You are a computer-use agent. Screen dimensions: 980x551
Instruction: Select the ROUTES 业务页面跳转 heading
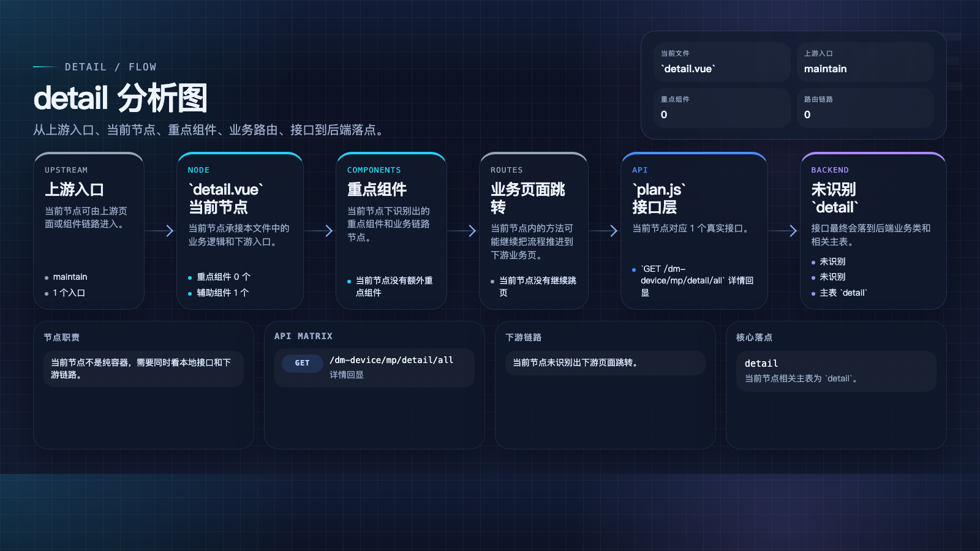pyautogui.click(x=527, y=198)
